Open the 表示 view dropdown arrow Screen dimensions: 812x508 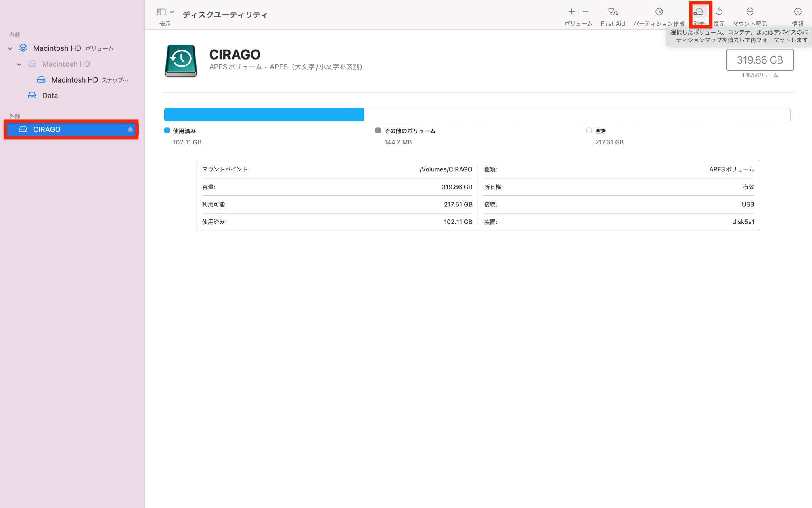[171, 12]
